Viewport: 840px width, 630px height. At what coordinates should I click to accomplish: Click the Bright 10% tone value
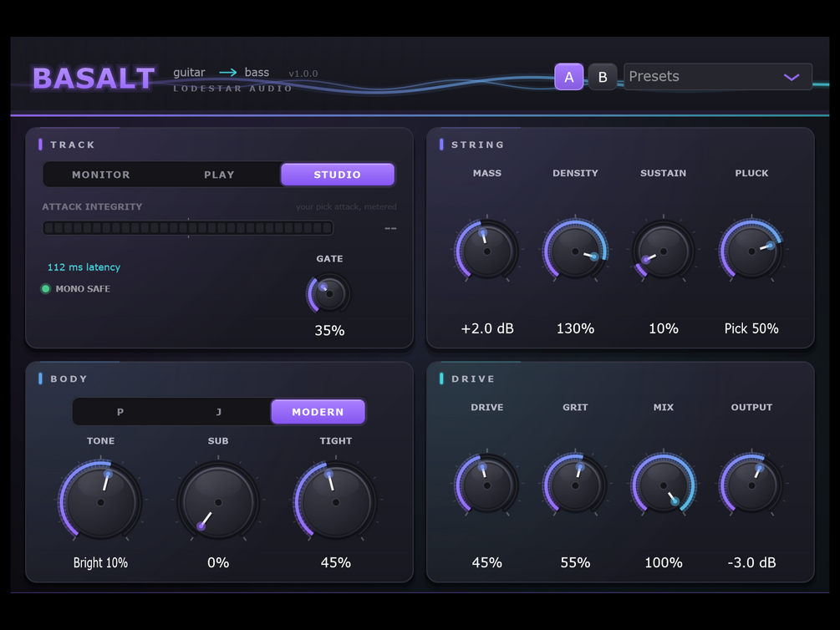[x=100, y=562]
